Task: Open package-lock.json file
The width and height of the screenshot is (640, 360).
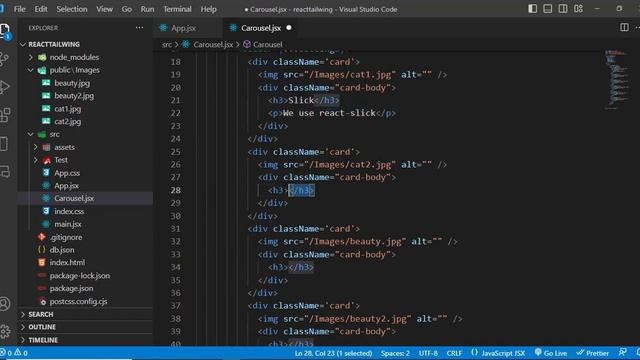Action: tap(80, 276)
